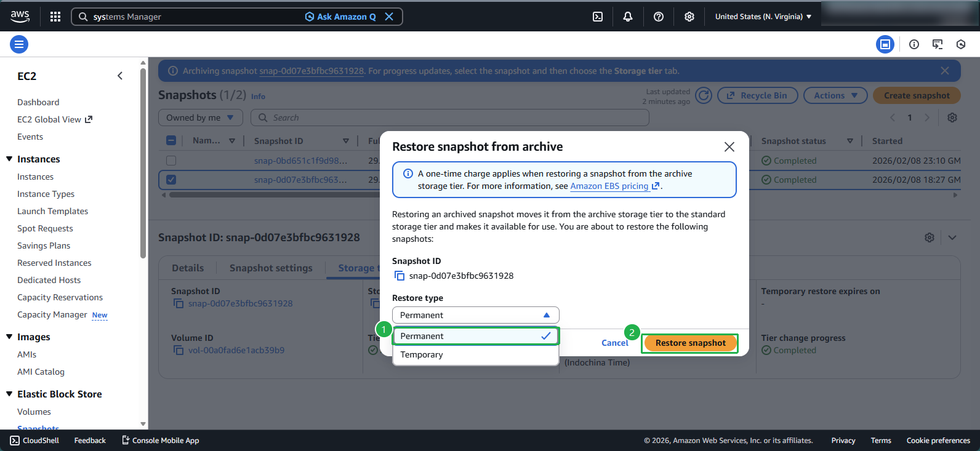Open the settings gear in top navigation
The image size is (980, 451).
689,17
